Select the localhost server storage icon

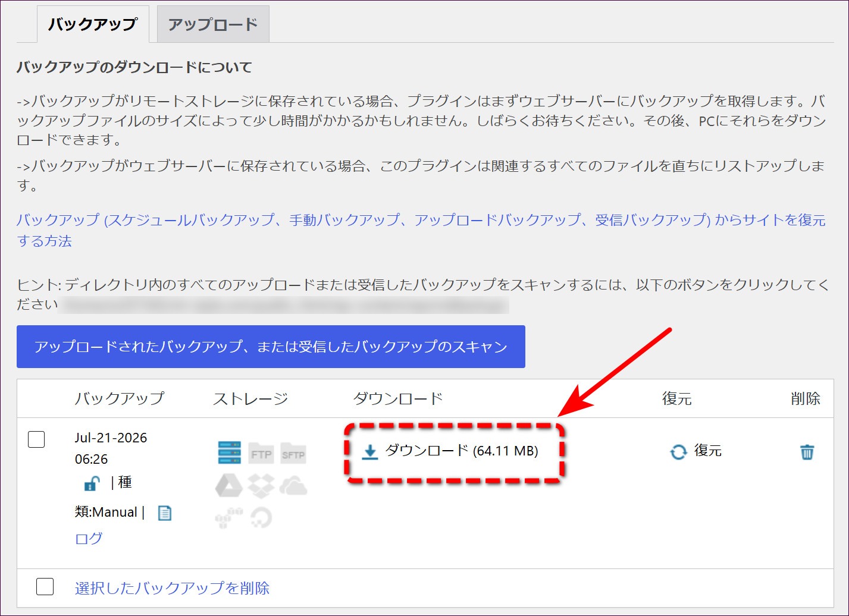(230, 453)
